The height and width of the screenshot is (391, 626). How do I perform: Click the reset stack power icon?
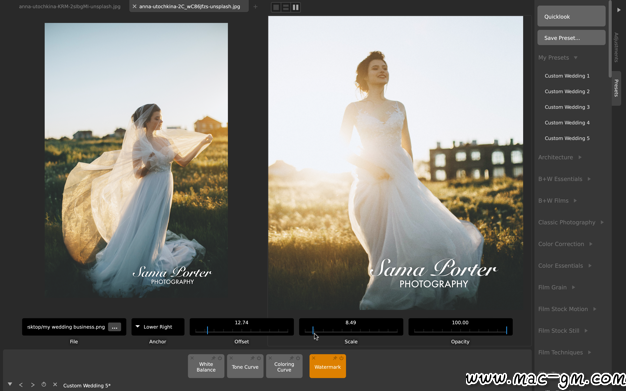(44, 385)
